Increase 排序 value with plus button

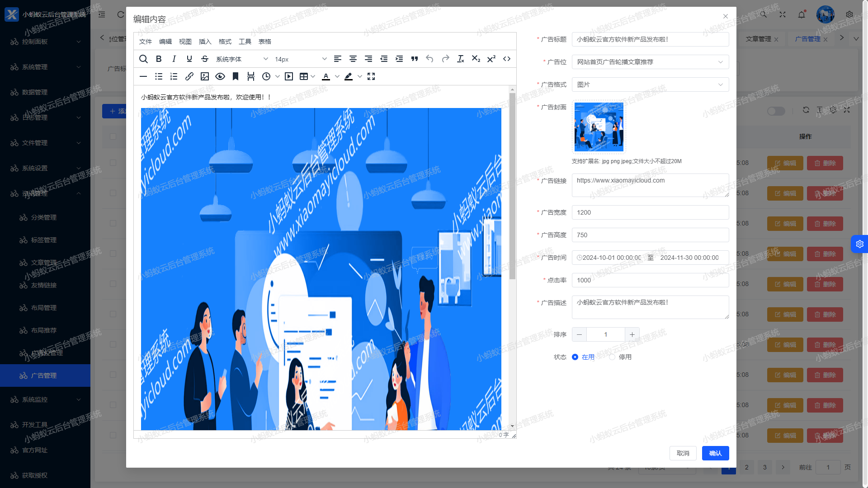(632, 334)
